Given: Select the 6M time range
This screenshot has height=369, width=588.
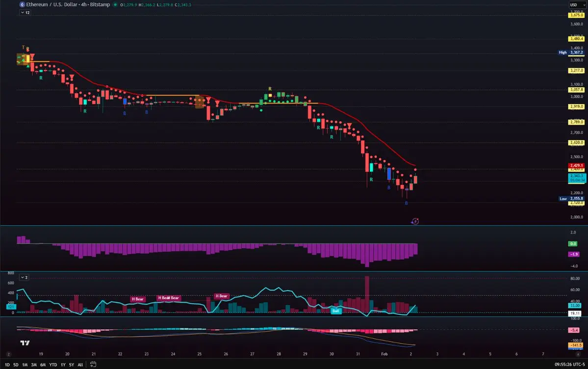Looking at the screenshot, I should click(43, 365).
